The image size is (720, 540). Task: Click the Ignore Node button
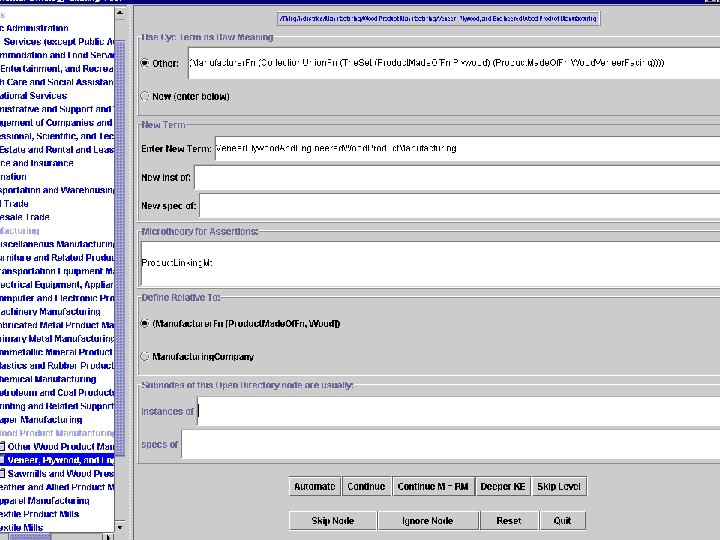pyautogui.click(x=428, y=521)
